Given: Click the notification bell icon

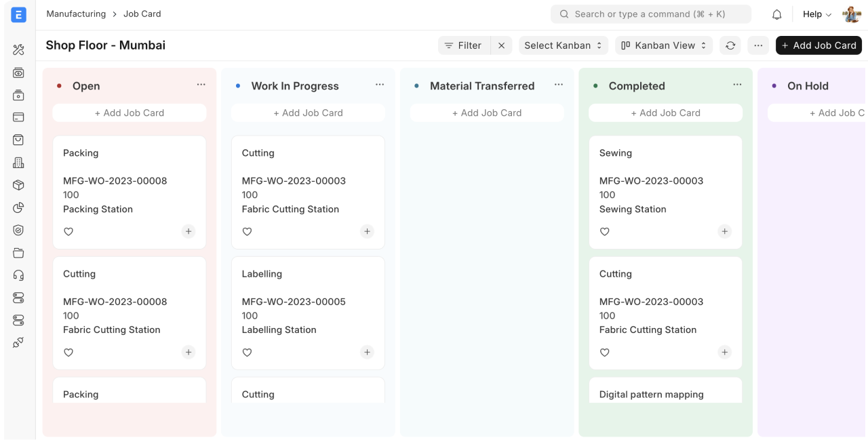Looking at the screenshot, I should click(x=777, y=14).
